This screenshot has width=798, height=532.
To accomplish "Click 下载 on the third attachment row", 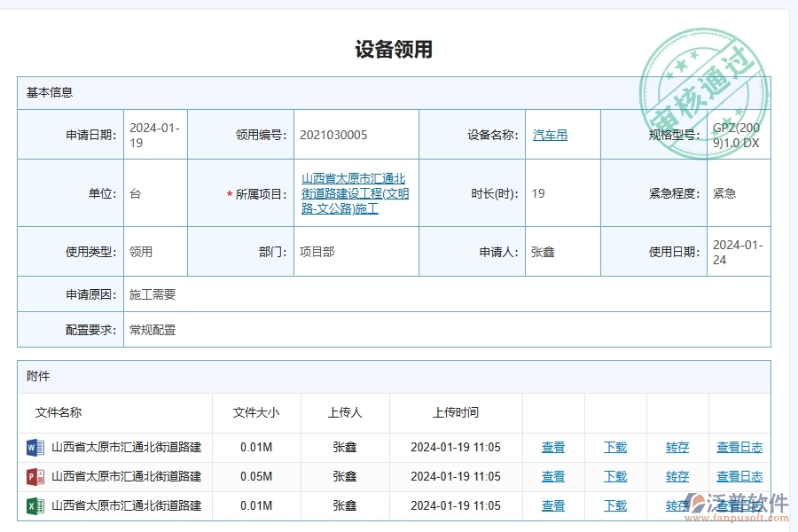I will click(x=614, y=506).
